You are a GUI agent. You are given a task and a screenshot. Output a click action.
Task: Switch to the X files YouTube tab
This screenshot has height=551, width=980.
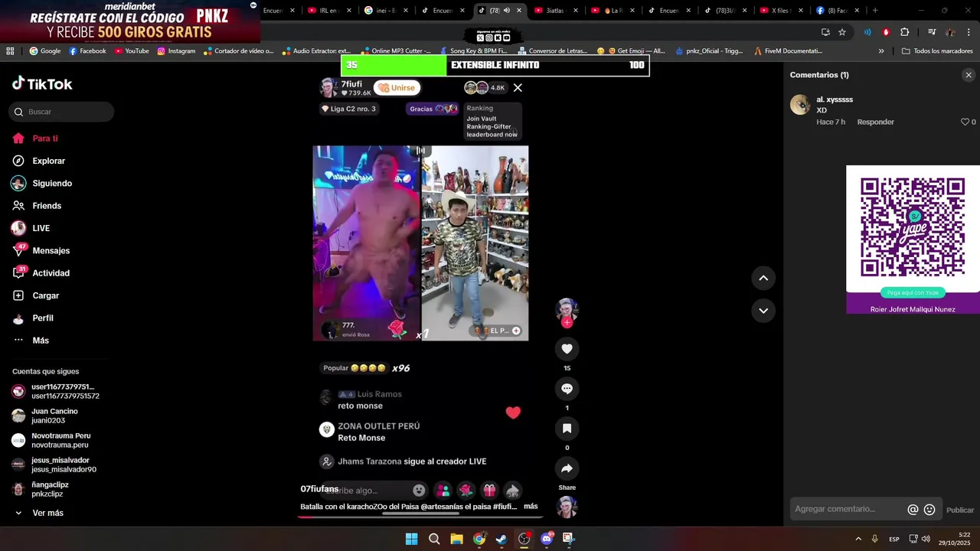(x=779, y=11)
